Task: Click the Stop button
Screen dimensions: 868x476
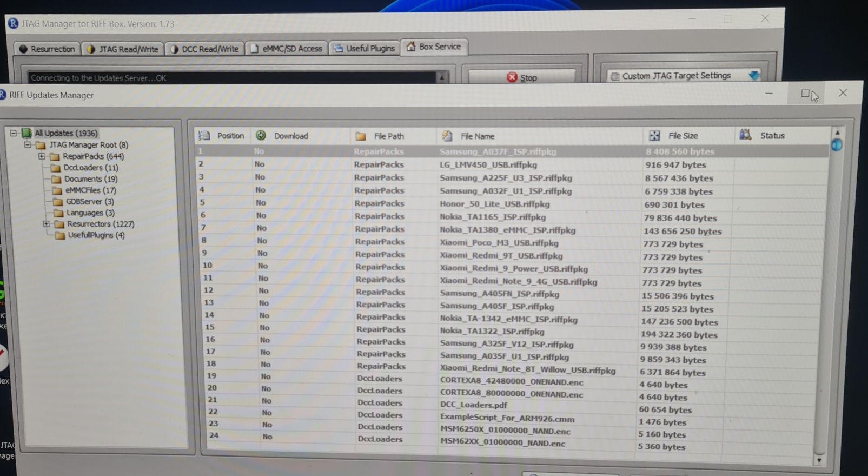Action: coord(521,77)
